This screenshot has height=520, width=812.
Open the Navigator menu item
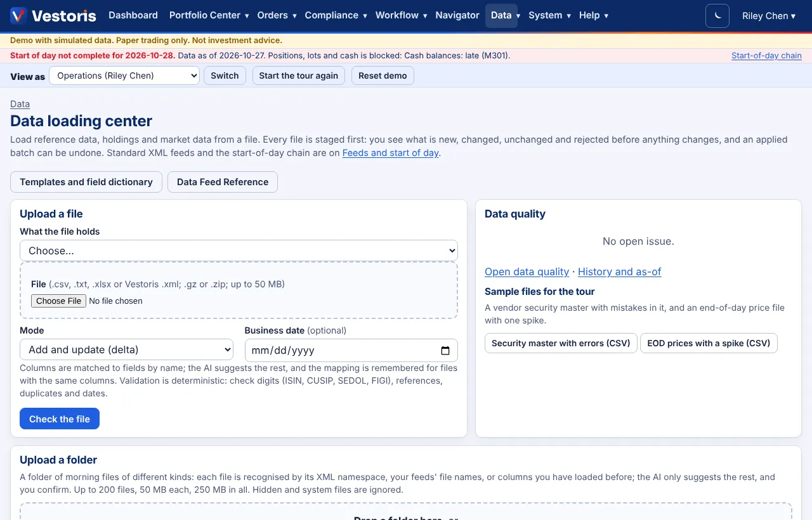[457, 15]
